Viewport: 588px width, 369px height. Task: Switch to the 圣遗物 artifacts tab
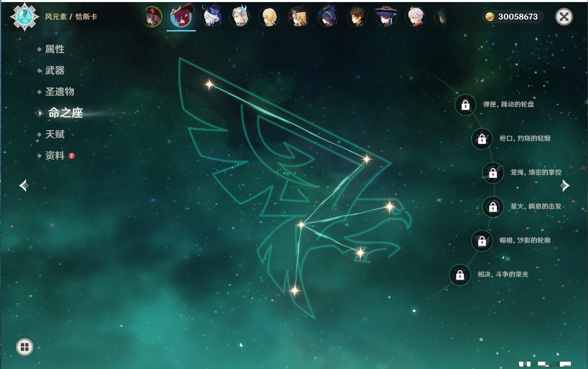tap(59, 92)
